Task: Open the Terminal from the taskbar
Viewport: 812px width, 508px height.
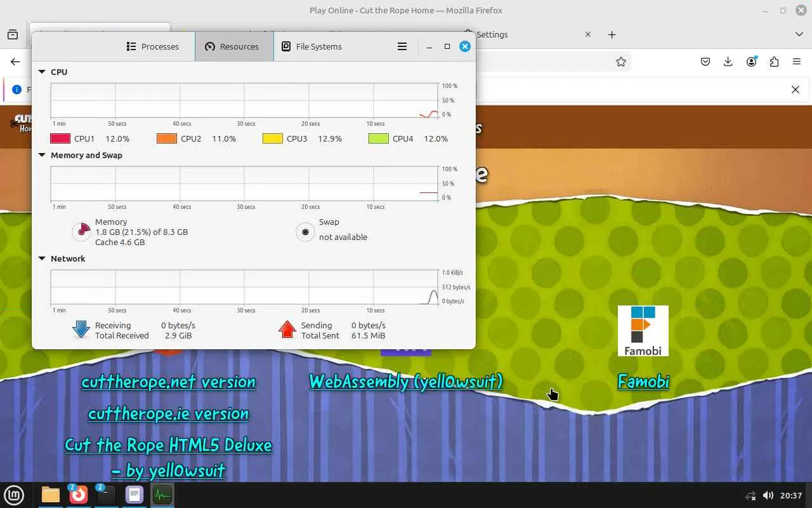Action: [x=107, y=494]
